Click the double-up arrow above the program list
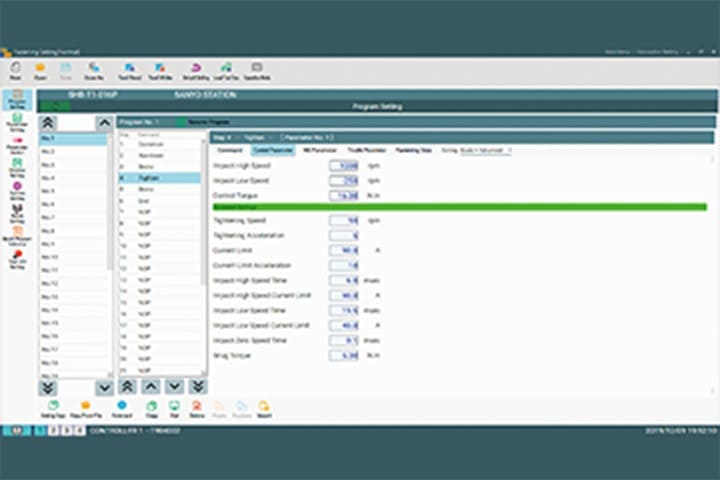The width and height of the screenshot is (720, 480). coord(48,122)
